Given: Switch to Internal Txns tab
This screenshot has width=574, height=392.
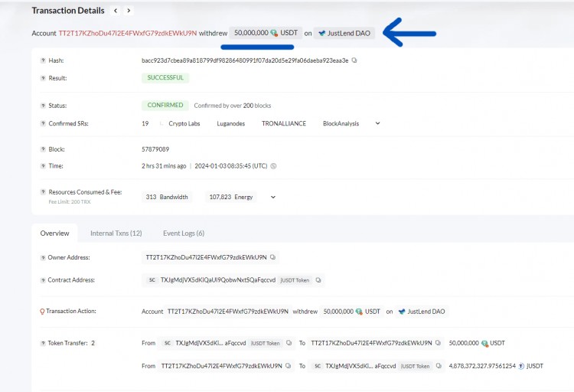Looking at the screenshot, I should point(116,233).
